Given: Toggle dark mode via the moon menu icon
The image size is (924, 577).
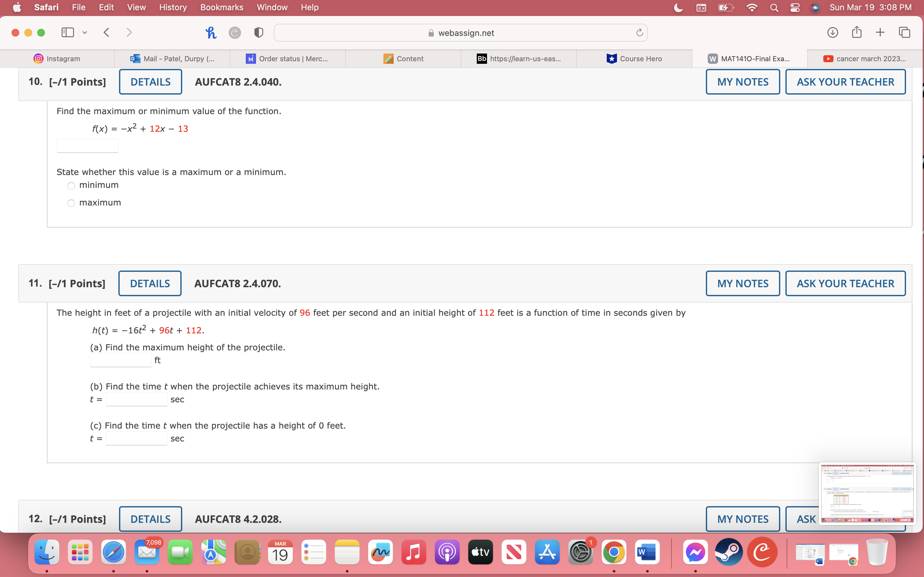Looking at the screenshot, I should point(678,7).
